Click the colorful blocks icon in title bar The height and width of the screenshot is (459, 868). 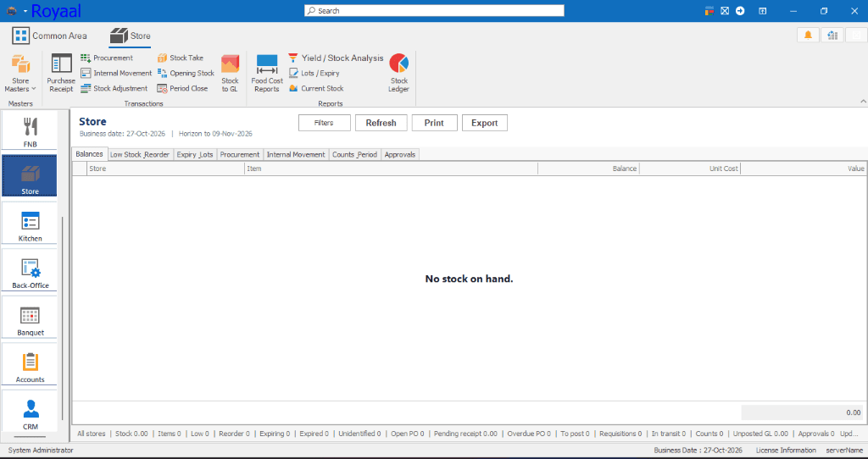709,10
